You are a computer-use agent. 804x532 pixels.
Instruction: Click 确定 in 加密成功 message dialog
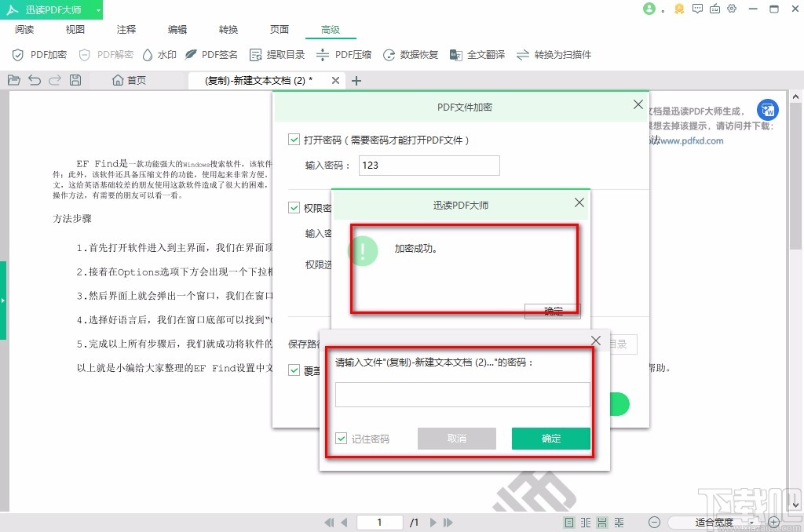pyautogui.click(x=553, y=311)
